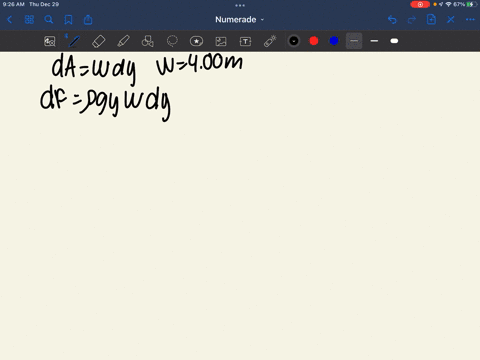
Task: Choose the black pen color
Action: pos(294,41)
